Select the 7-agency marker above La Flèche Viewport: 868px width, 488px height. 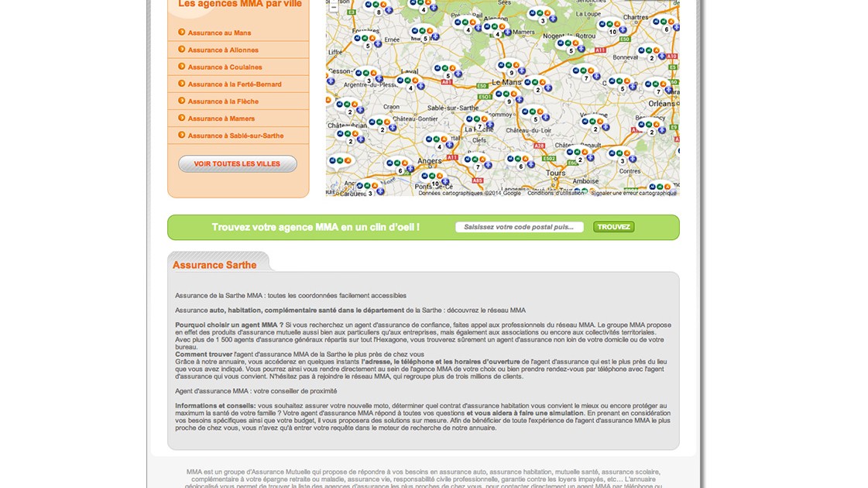tap(477, 122)
